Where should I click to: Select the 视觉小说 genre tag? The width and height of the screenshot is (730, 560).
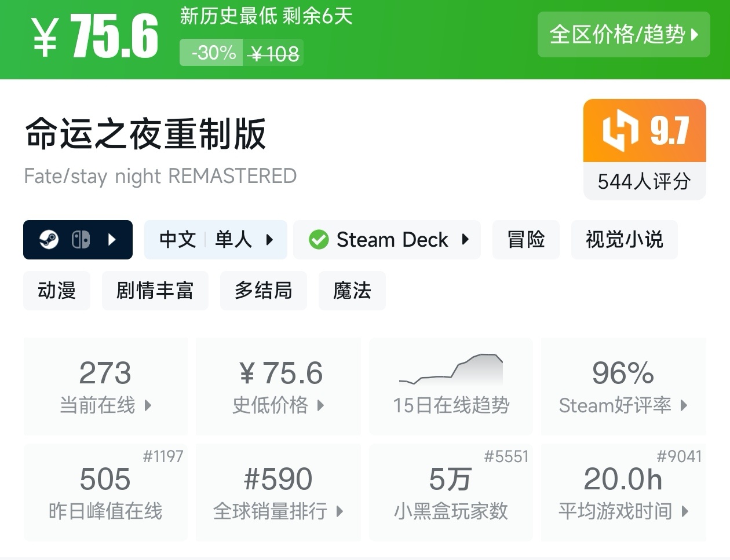[624, 239]
